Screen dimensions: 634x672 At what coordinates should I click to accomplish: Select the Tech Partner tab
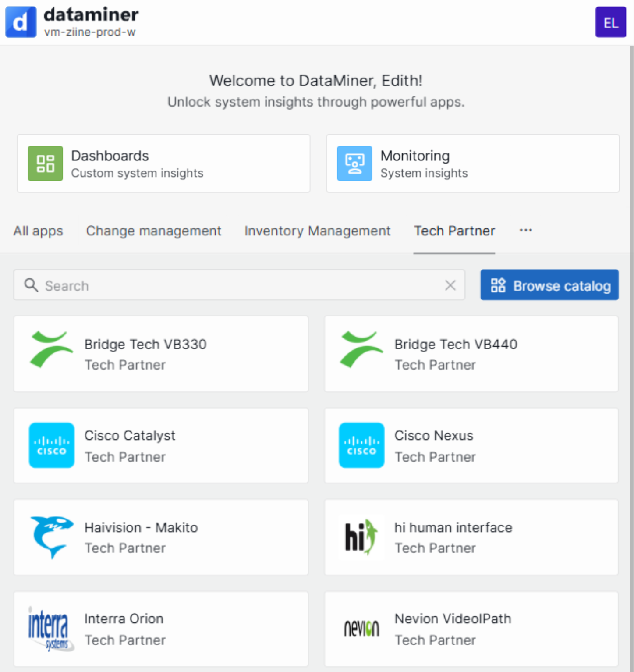[x=454, y=231]
